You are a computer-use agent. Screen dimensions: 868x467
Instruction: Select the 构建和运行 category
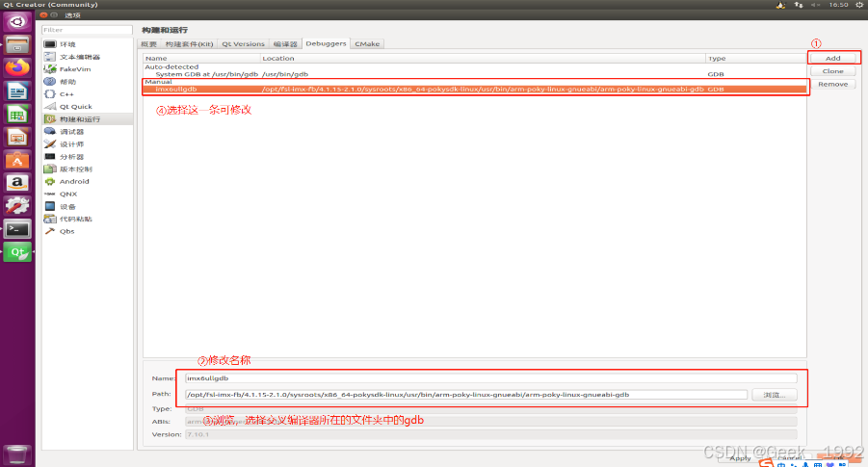pos(88,119)
